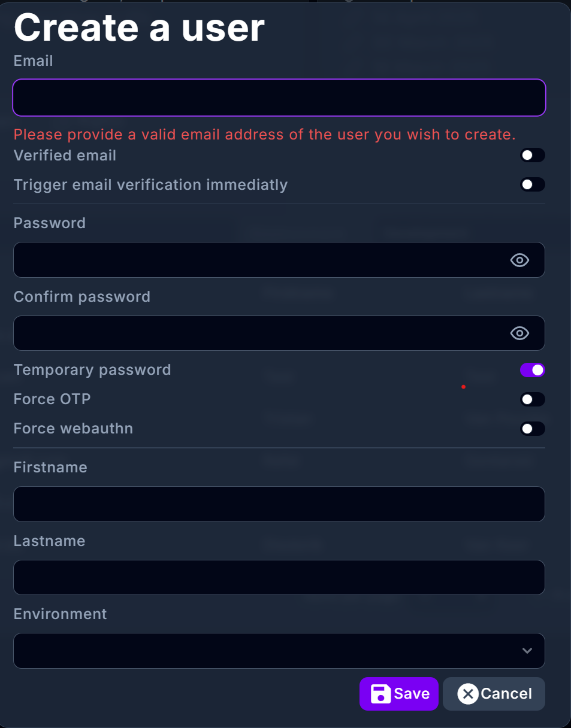Disable the Temporary password switch
571x728 pixels.
coord(532,370)
